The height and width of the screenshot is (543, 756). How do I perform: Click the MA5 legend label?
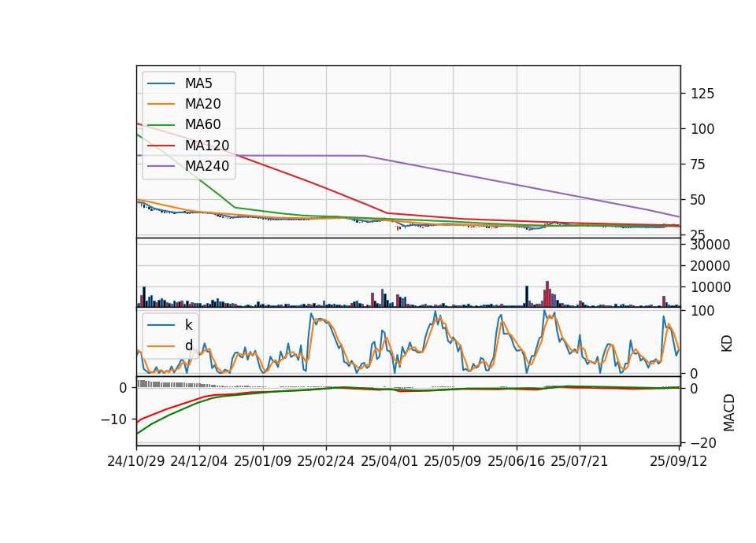(198, 83)
